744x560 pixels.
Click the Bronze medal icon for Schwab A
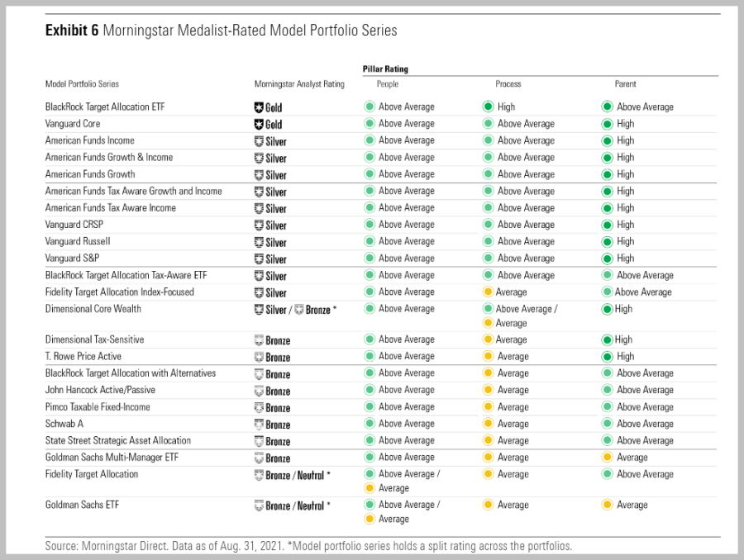[259, 425]
